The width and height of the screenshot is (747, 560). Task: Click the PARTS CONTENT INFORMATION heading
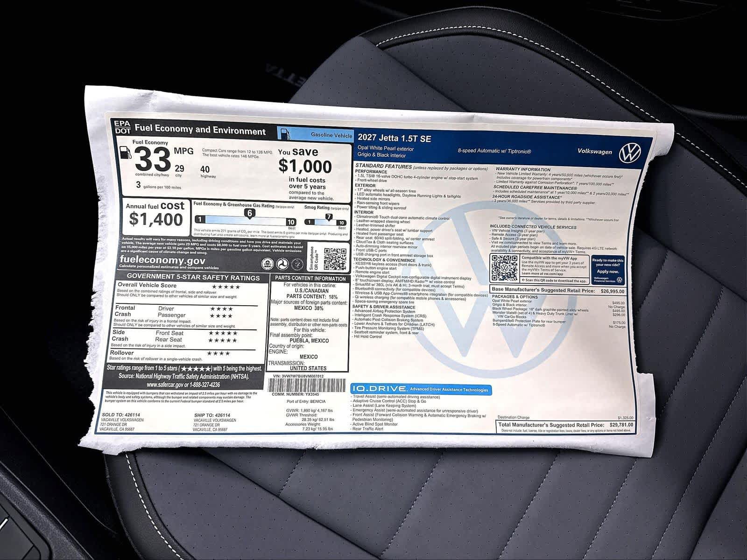point(310,279)
